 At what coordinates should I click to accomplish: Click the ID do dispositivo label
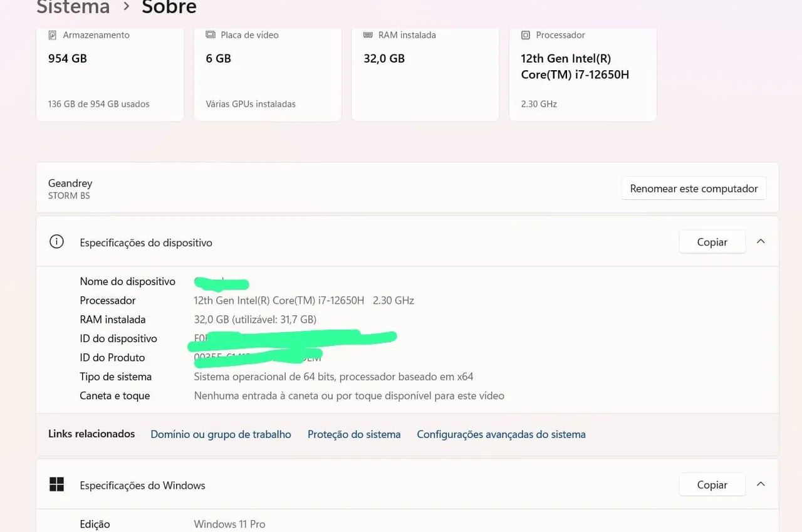118,338
